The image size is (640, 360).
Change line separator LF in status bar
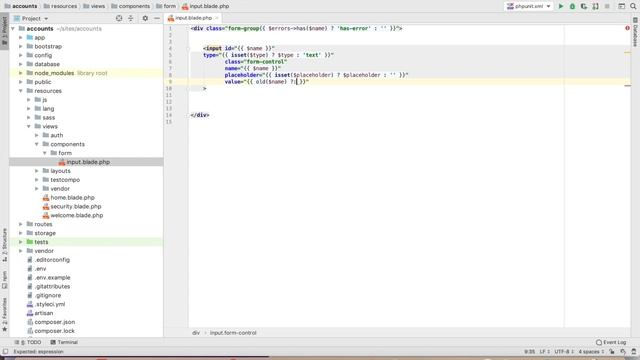[x=544, y=351]
